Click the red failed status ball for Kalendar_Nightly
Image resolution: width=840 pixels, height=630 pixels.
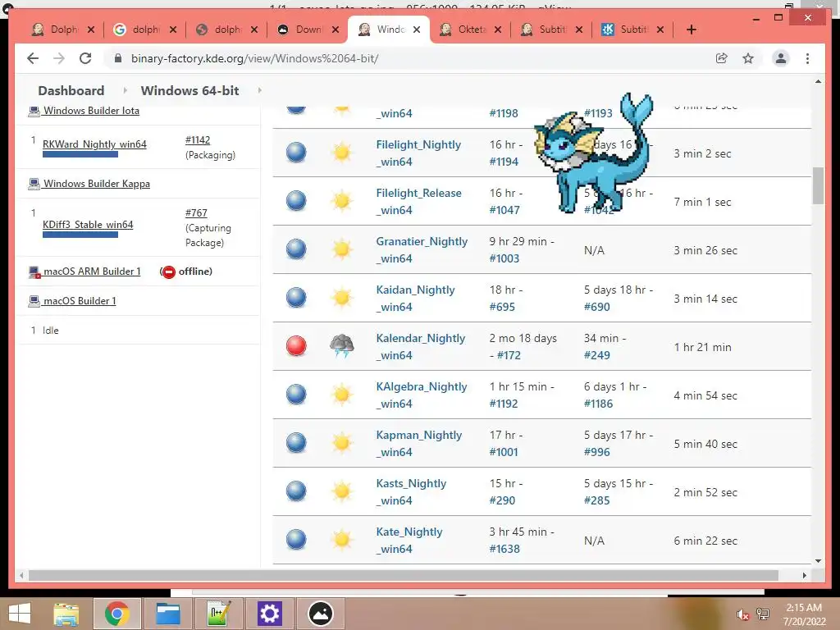click(296, 346)
